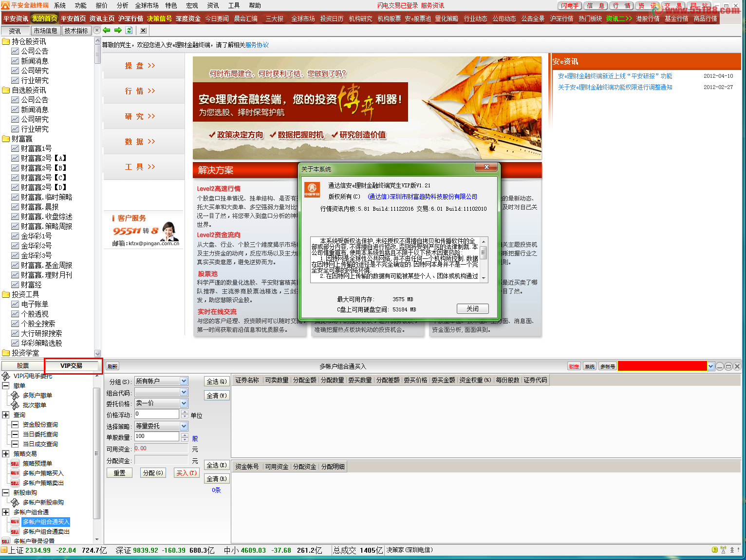746x560 pixels.
Task: Open the 分组 所有帐户 dropdown
Action: tap(184, 381)
